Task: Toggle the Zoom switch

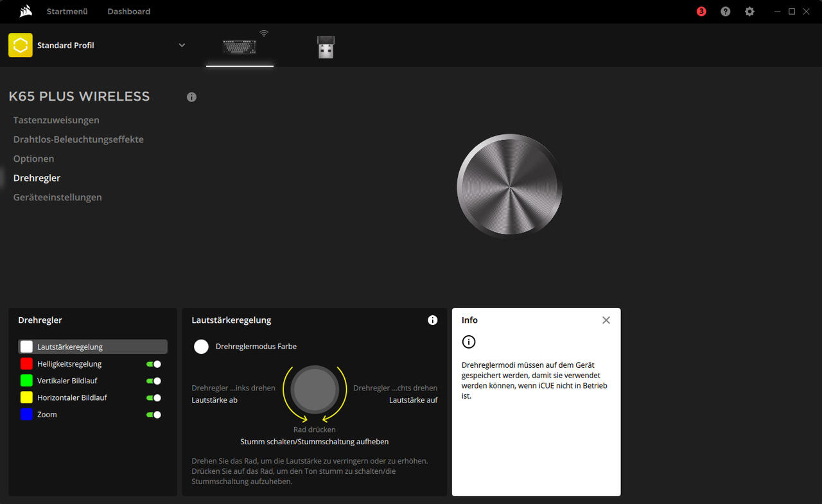Action: tap(153, 415)
